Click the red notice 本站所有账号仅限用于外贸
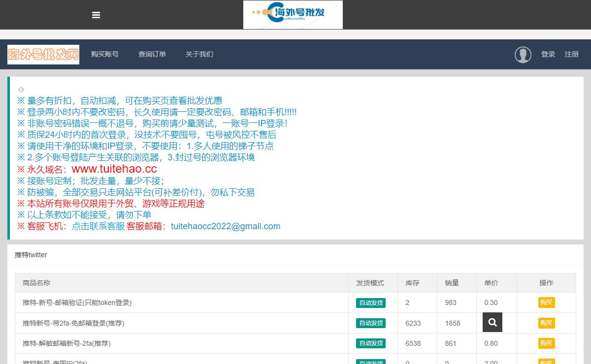Image resolution: width=591 pixels, height=364 pixels. [x=111, y=203]
